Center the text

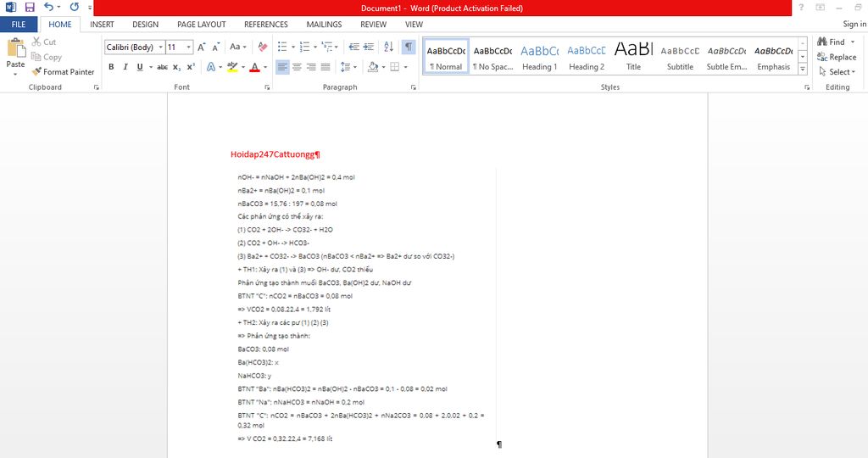pos(298,67)
